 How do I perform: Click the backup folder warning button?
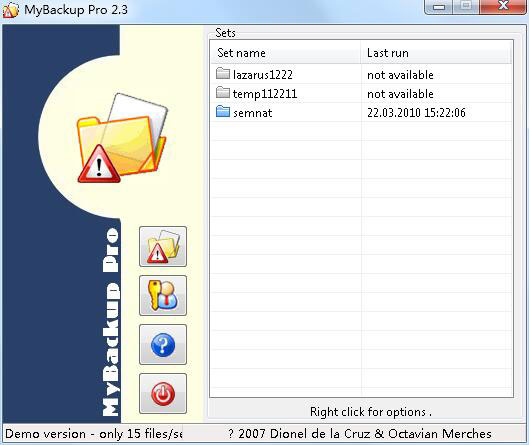[x=163, y=247]
